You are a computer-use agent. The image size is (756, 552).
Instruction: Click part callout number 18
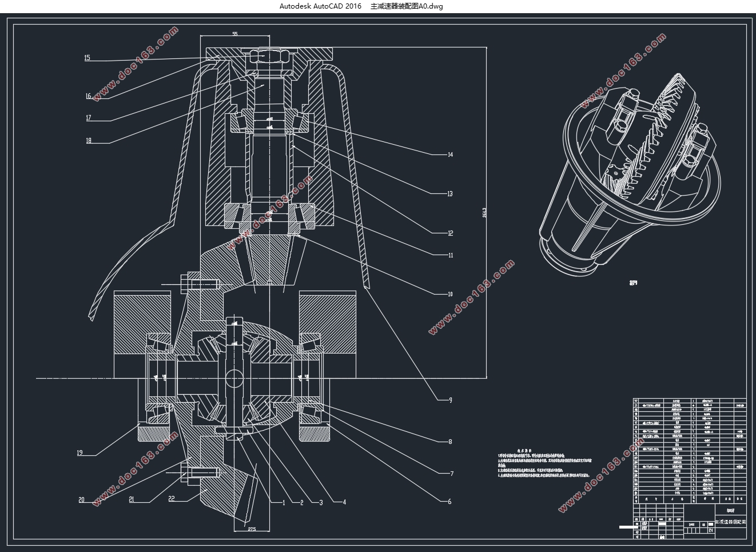(88, 141)
